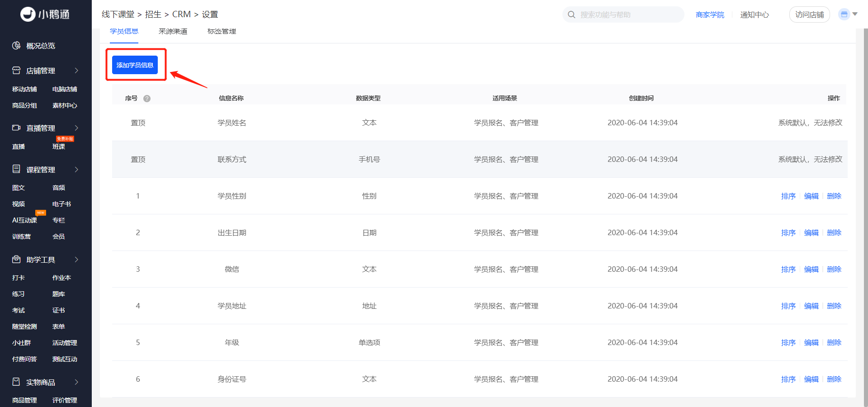Open 评价管理 in the sidebar
Screen dimensions: 868x407
(65, 400)
